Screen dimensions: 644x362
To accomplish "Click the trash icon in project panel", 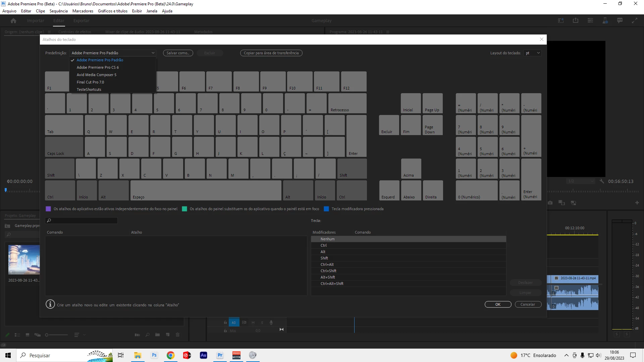I will pos(178,335).
